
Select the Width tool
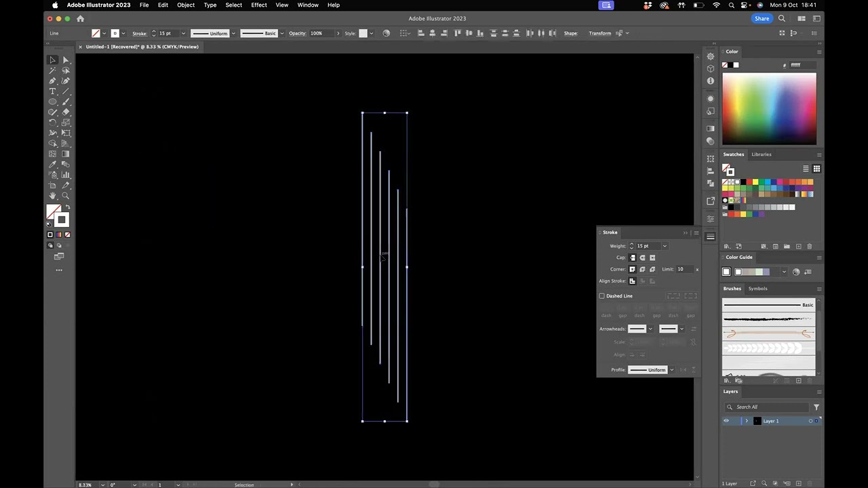[x=52, y=133]
